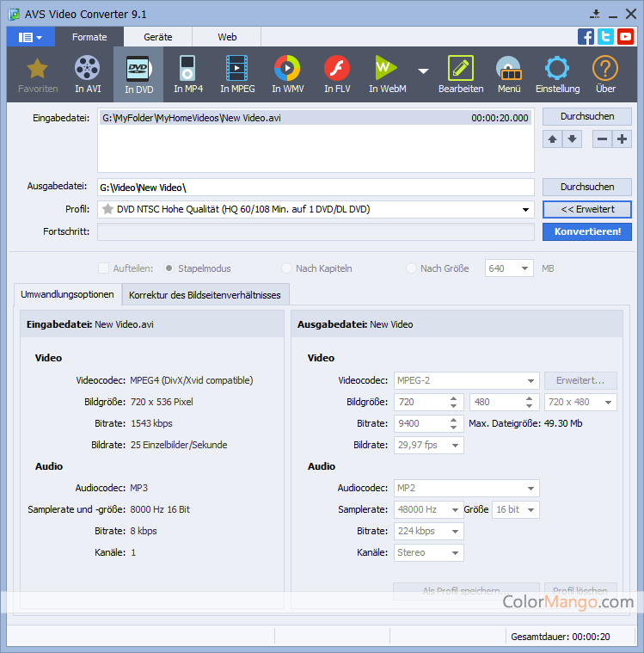Switch to the Formate tab
Screen dimensions: 644x653
pos(89,37)
